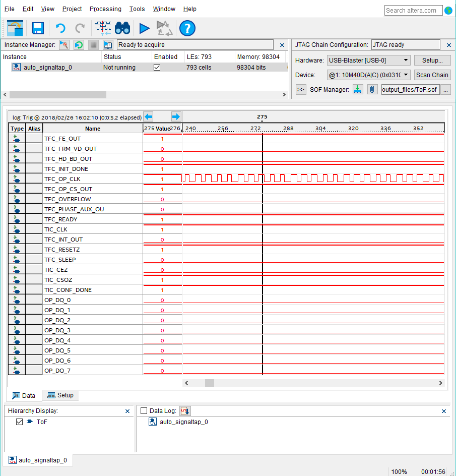Close the JTAG Chain Configuration panel
Screen dimensions: 456x476
449,45
